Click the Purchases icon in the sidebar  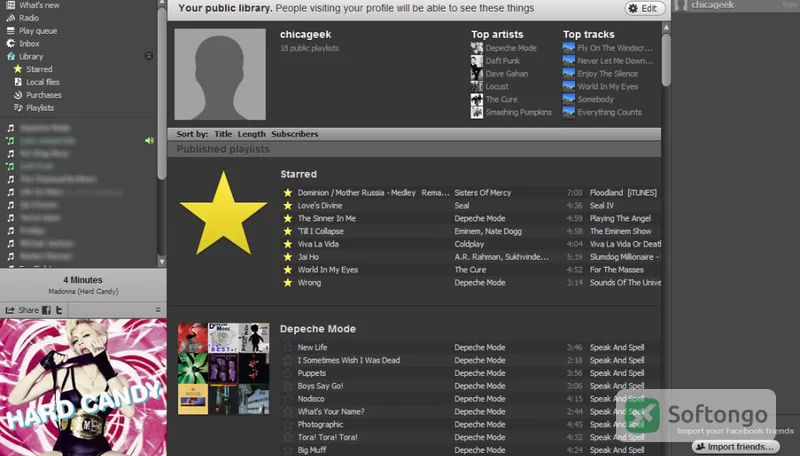18,95
